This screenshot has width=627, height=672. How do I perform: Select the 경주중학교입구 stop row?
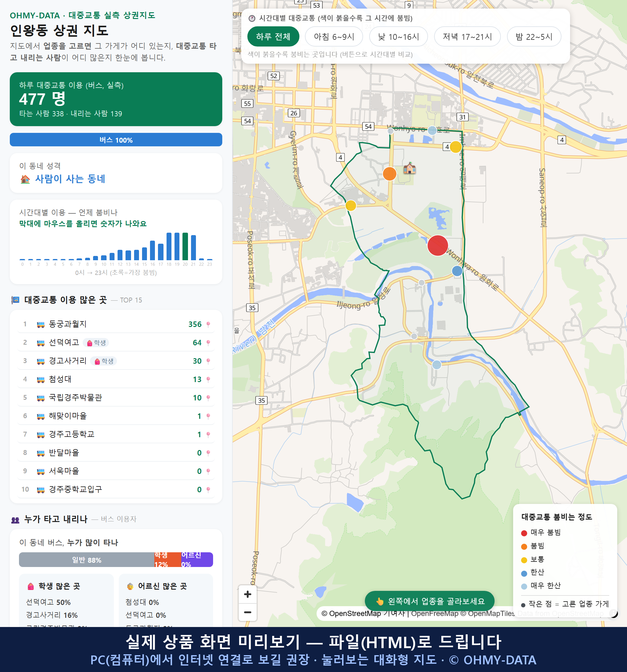tap(116, 489)
